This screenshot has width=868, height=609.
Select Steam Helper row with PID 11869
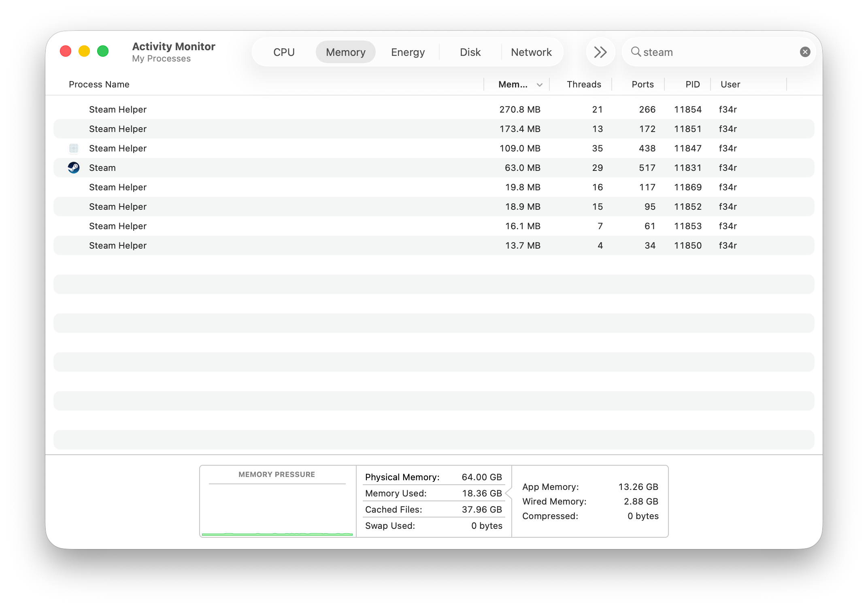coord(434,187)
